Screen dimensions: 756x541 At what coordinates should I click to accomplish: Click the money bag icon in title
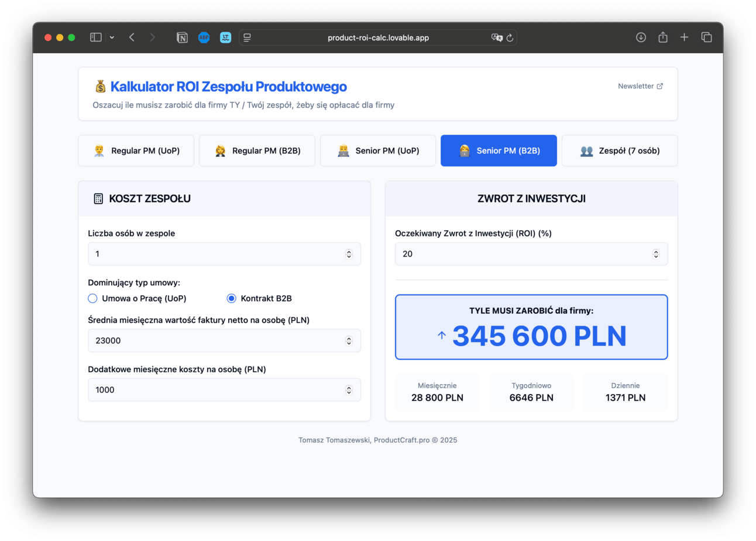100,87
